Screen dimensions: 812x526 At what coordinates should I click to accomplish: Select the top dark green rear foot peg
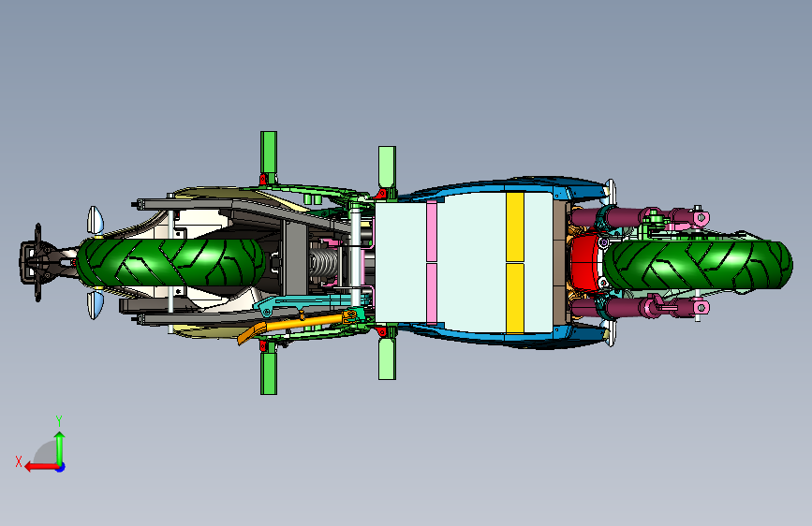pyautogui.click(x=268, y=152)
